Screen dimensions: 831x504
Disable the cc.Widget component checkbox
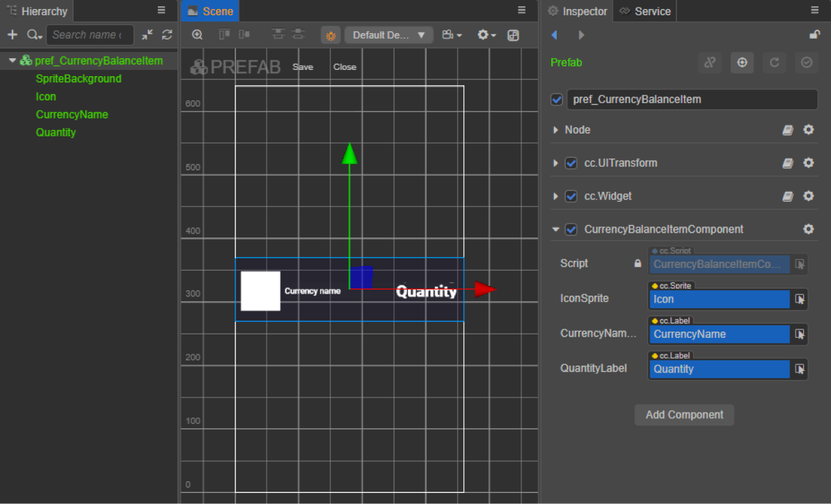point(571,197)
